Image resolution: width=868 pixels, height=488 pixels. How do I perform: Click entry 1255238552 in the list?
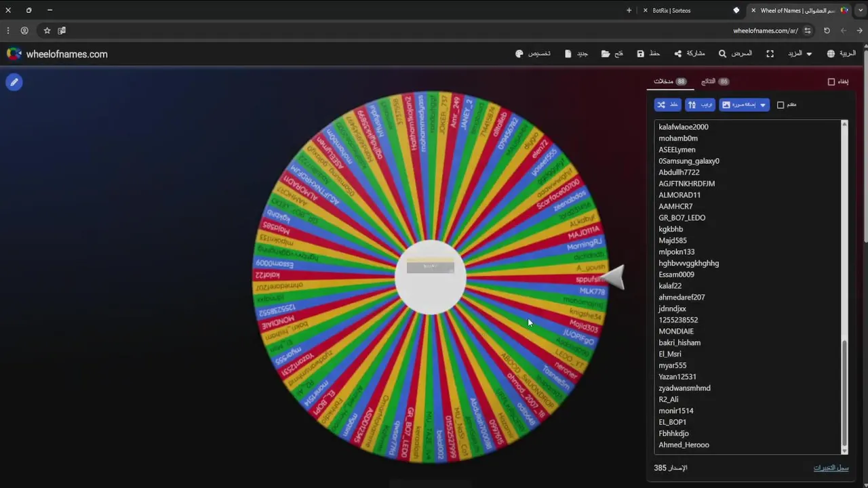tap(678, 320)
